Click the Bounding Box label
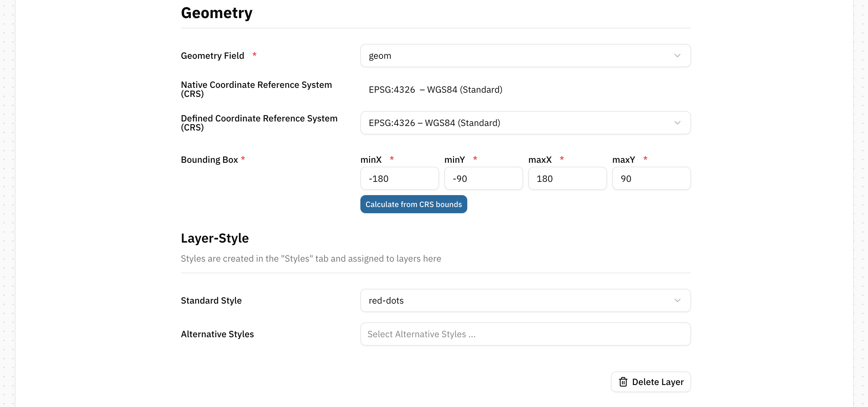The image size is (868, 407). click(x=209, y=160)
